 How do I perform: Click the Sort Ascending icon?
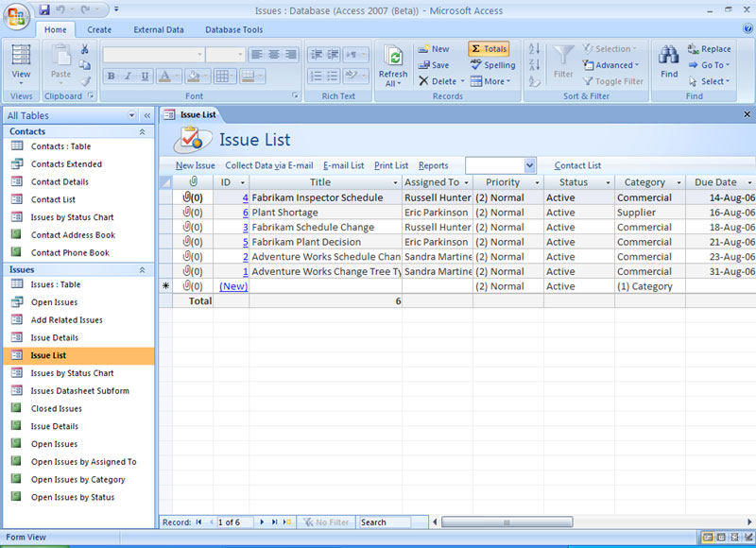pyautogui.click(x=534, y=49)
